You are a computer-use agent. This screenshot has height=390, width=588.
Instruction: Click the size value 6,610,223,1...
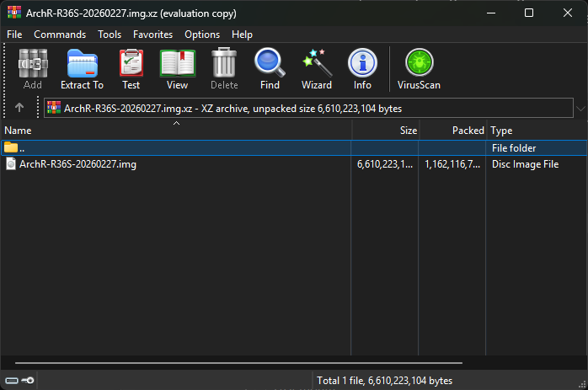(x=385, y=164)
